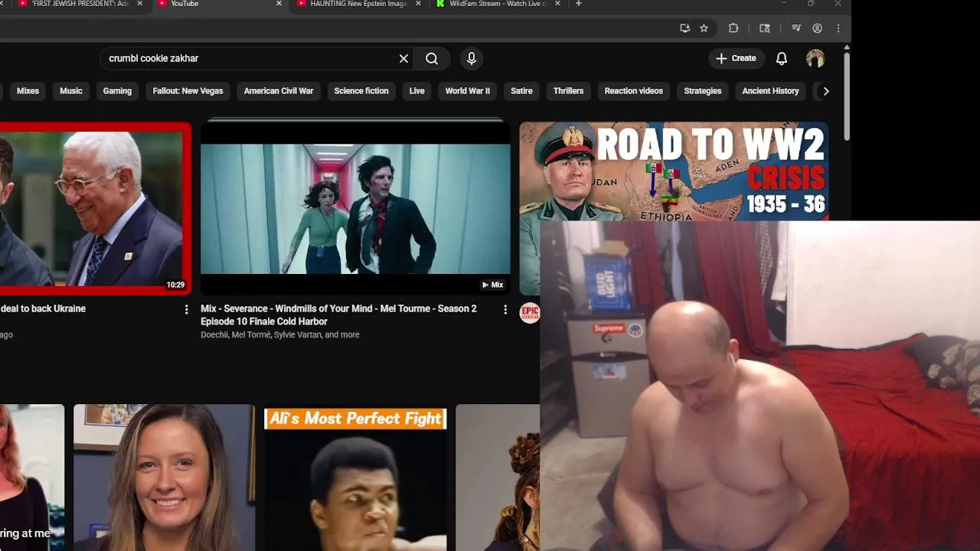Select the Fallout: New Vegas chip
This screenshot has width=980, height=551.
click(188, 91)
